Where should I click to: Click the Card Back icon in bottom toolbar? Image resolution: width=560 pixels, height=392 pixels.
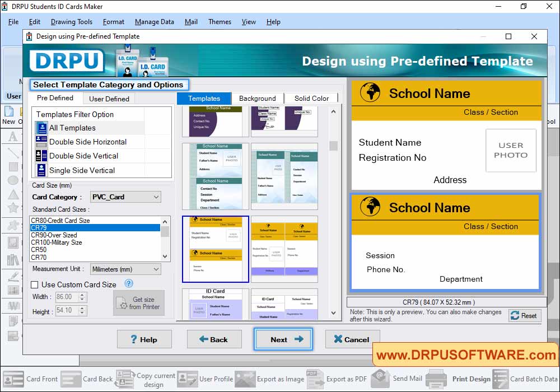point(71,379)
